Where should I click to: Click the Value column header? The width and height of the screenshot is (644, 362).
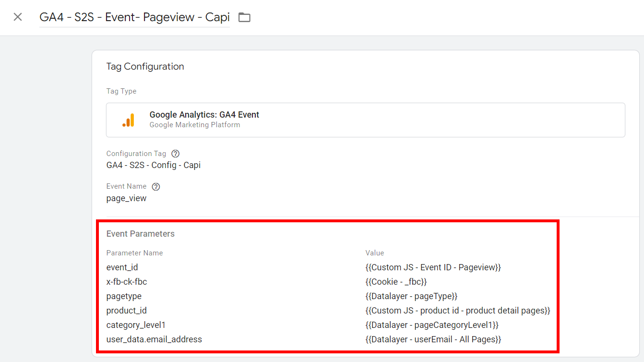click(x=375, y=253)
